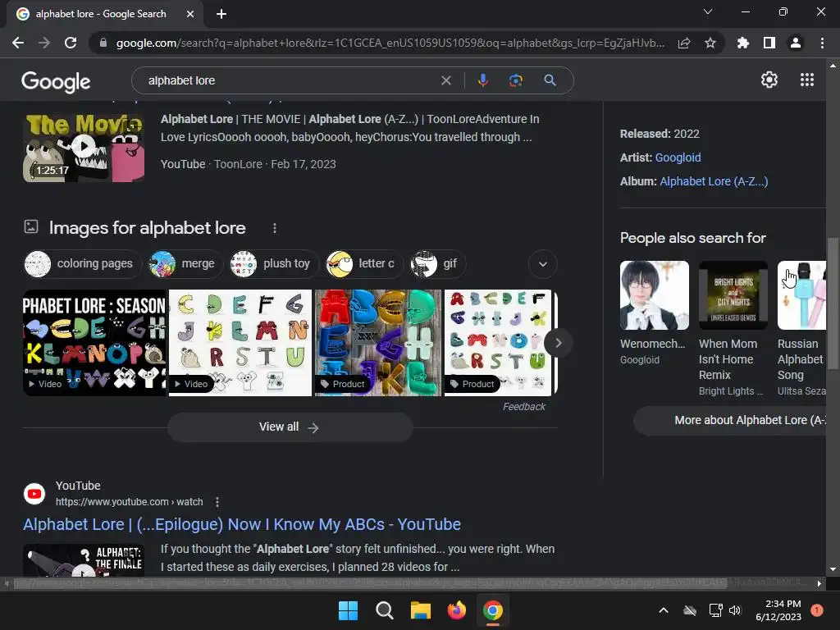Close the alphabet lore Google Search tab
Image resolution: width=840 pixels, height=630 pixels.
pyautogui.click(x=189, y=14)
